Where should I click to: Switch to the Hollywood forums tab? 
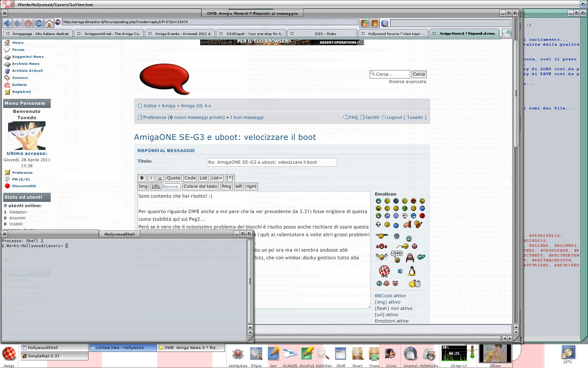(393, 34)
